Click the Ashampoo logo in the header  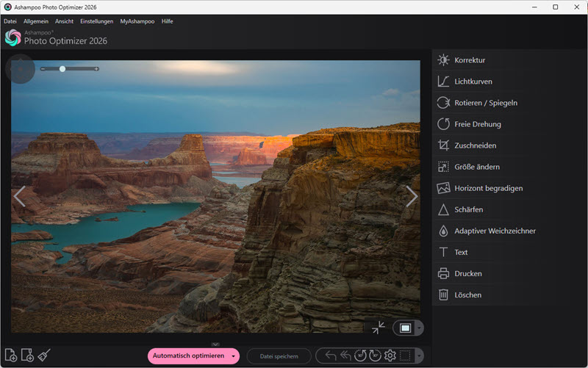click(x=13, y=37)
